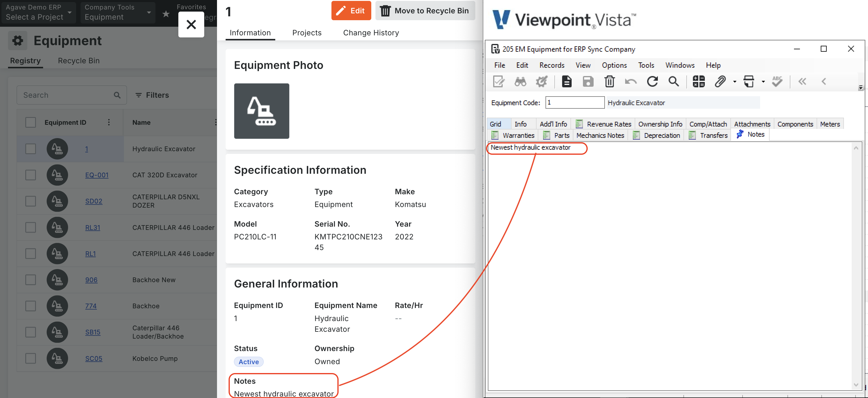Screen dimensions: 868x398
Task: Expand the attachment icon dropdown arrow
Action: 735,81
